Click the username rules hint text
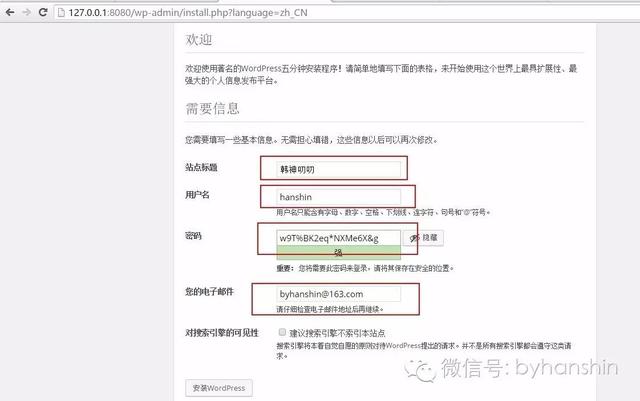 click(x=383, y=212)
